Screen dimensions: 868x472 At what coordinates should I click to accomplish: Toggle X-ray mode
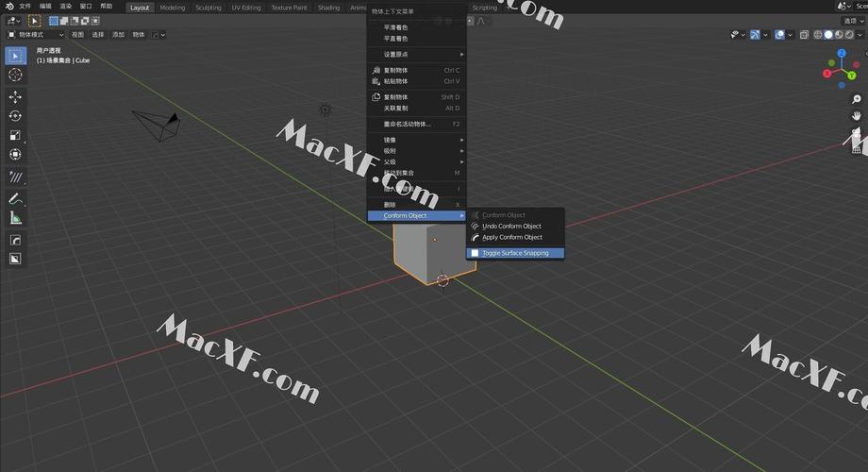tap(805, 34)
